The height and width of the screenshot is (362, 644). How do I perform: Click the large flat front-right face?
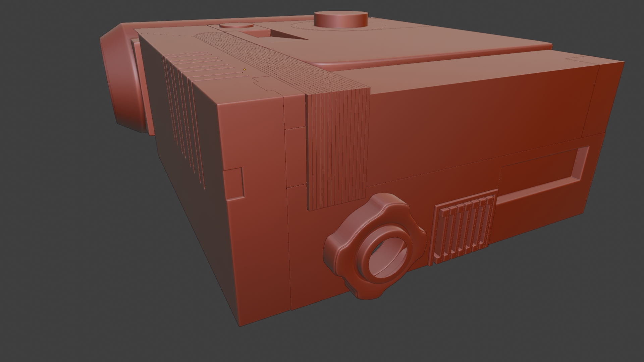[470, 111]
